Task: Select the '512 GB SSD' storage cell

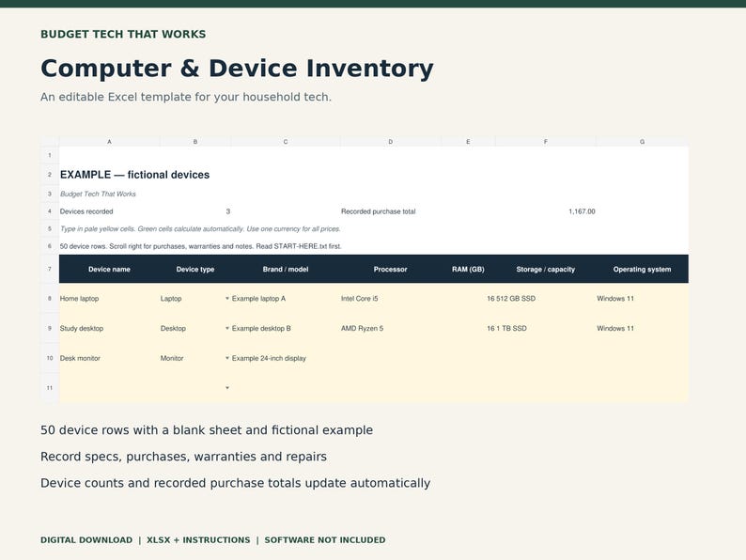Action: click(545, 298)
